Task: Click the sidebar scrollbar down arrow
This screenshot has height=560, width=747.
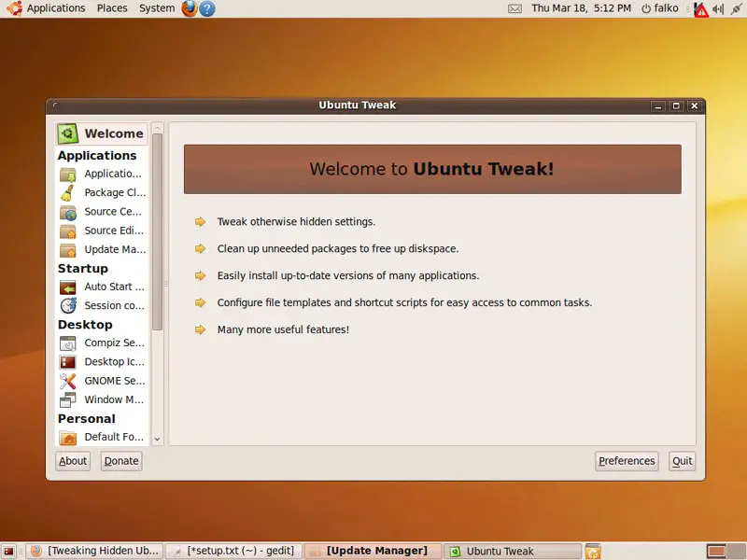Action: tap(157, 440)
